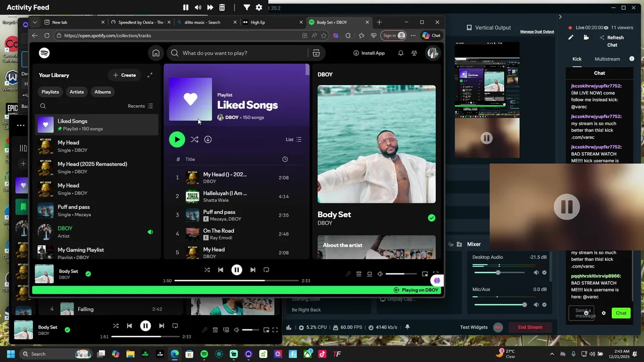Viewport: 644px width, 362px height.
Task: Open Activity Feed filter funnel icon
Action: [x=247, y=8]
